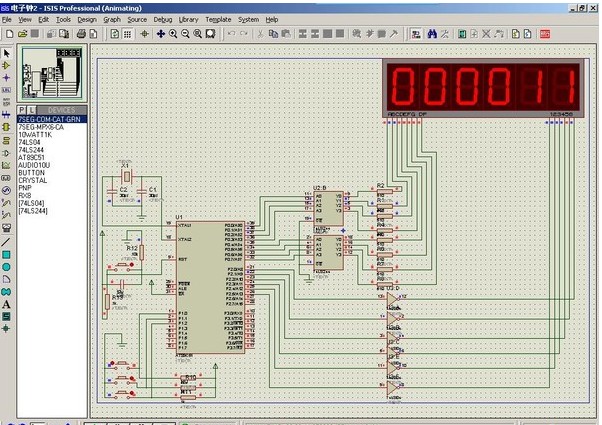602x425 pixels.
Task: Select the circle drawing tool in sidebar
Action: coord(6,267)
